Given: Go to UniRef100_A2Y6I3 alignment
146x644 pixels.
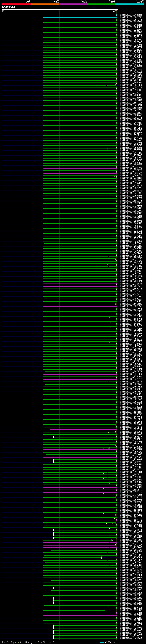Looking at the screenshot, I should click(131, 186).
